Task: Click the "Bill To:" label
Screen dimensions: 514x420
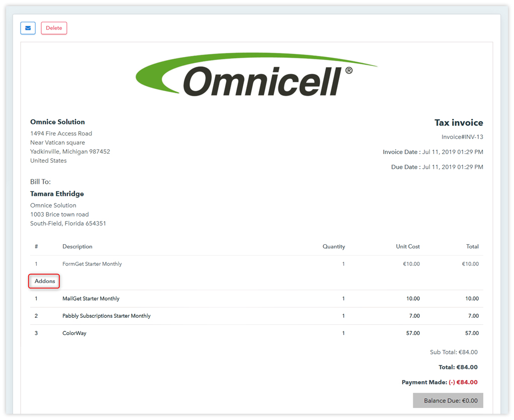Action: [x=40, y=182]
